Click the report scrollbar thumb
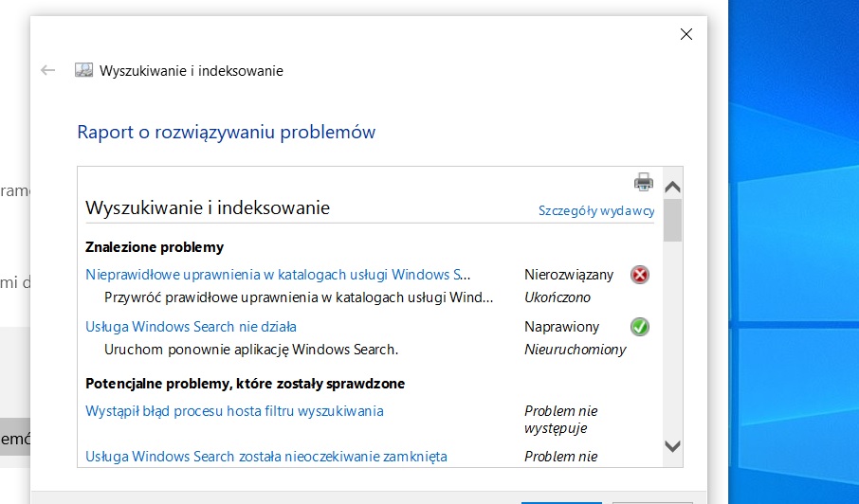Viewport: 859px width, 504px height. point(672,220)
